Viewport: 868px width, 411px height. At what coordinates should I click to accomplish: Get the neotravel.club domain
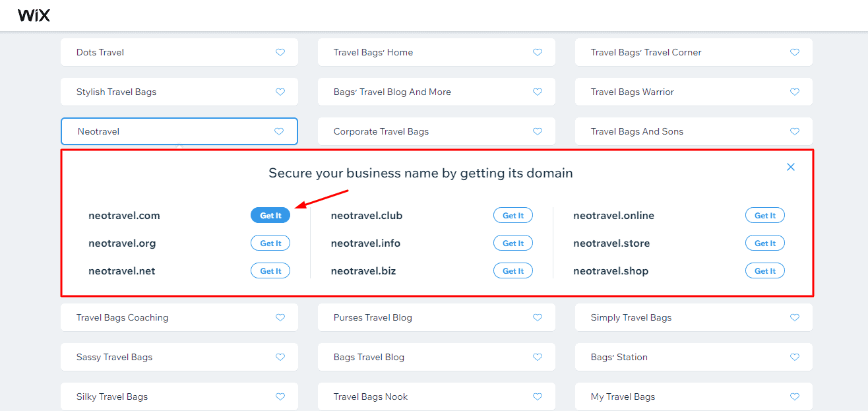[513, 216]
